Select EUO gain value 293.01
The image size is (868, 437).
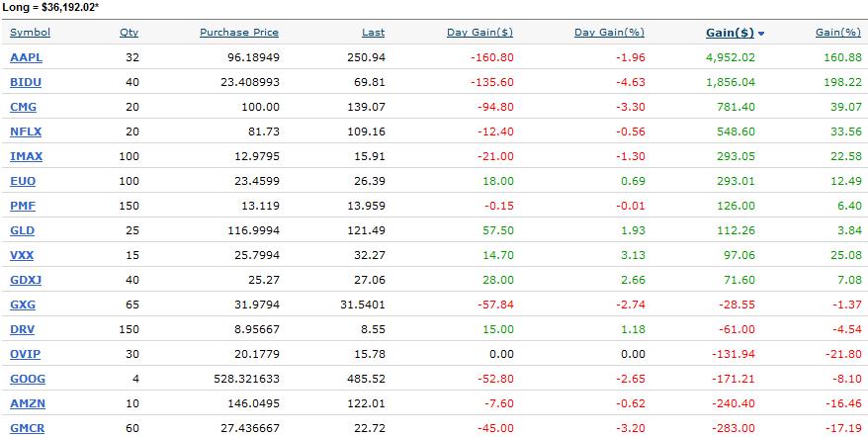pos(738,181)
